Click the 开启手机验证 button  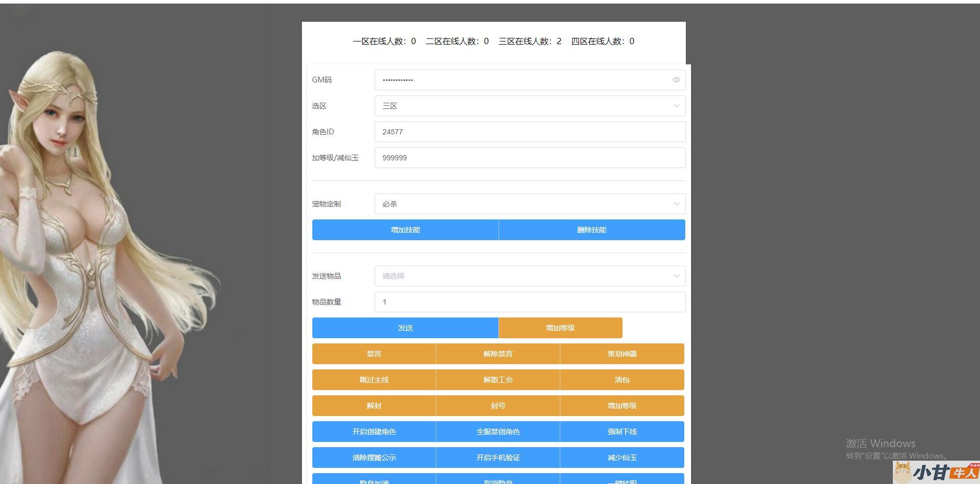pyautogui.click(x=498, y=458)
